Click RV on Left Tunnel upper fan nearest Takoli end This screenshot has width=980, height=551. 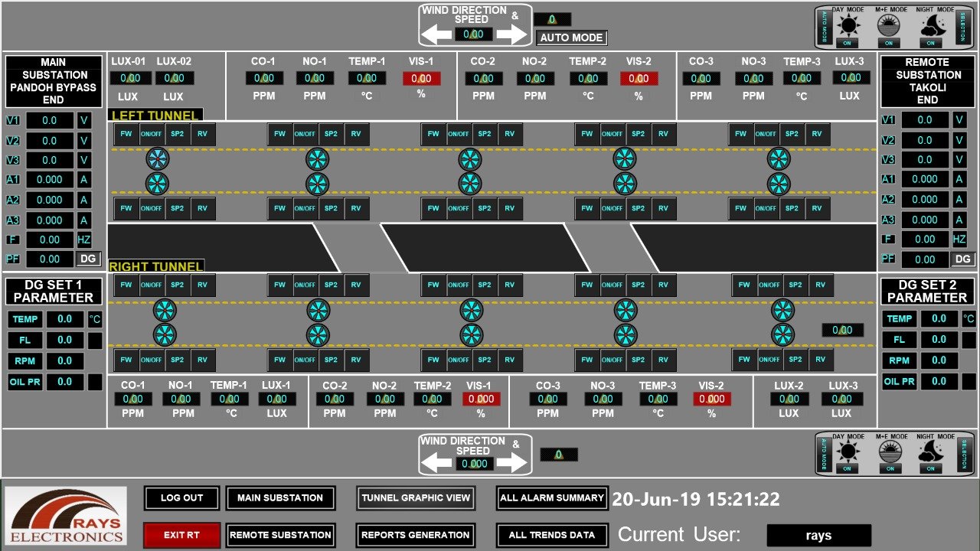[x=817, y=134]
